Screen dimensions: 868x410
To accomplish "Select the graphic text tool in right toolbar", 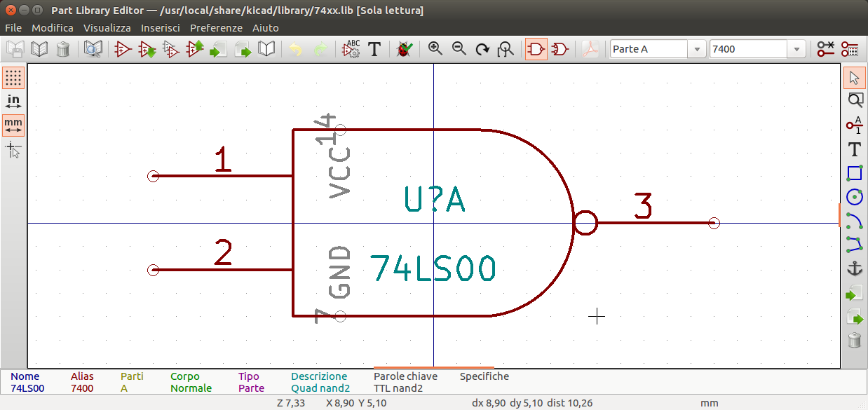I will [x=854, y=149].
